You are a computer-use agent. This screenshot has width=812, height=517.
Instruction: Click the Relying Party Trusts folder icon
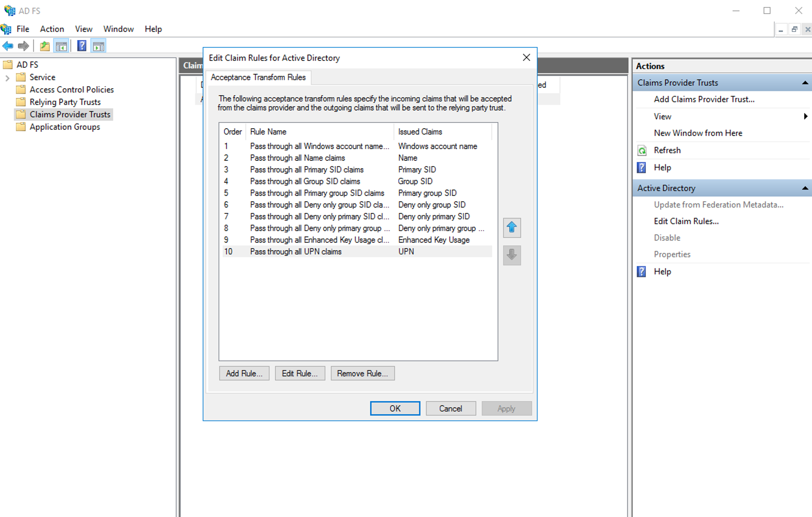[21, 102]
